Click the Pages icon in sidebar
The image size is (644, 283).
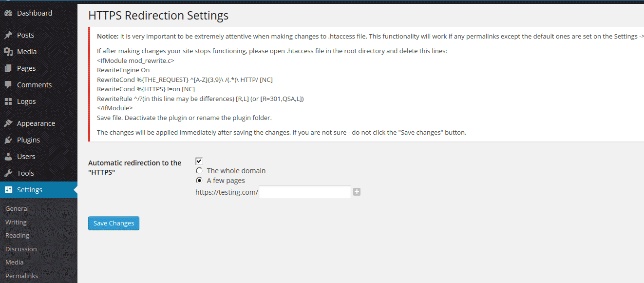tap(8, 68)
